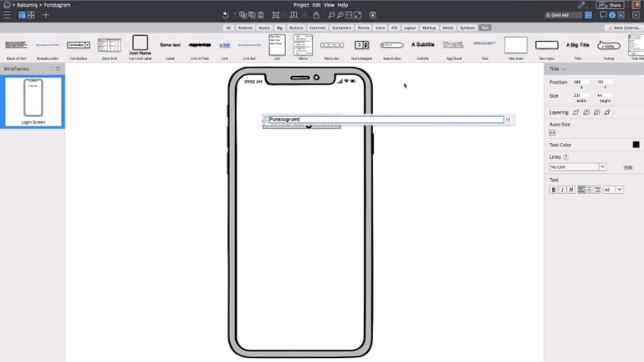Click the send to back layering icon
The image size is (644, 362).
click(x=607, y=112)
